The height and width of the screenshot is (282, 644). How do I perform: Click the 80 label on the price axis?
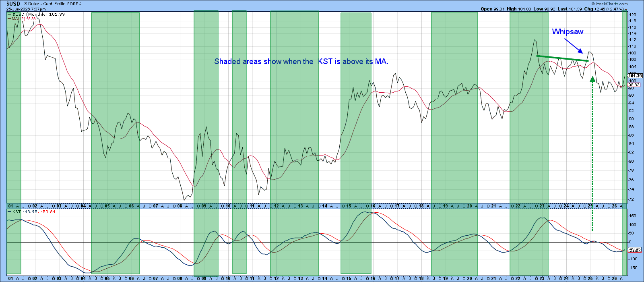click(x=632, y=162)
